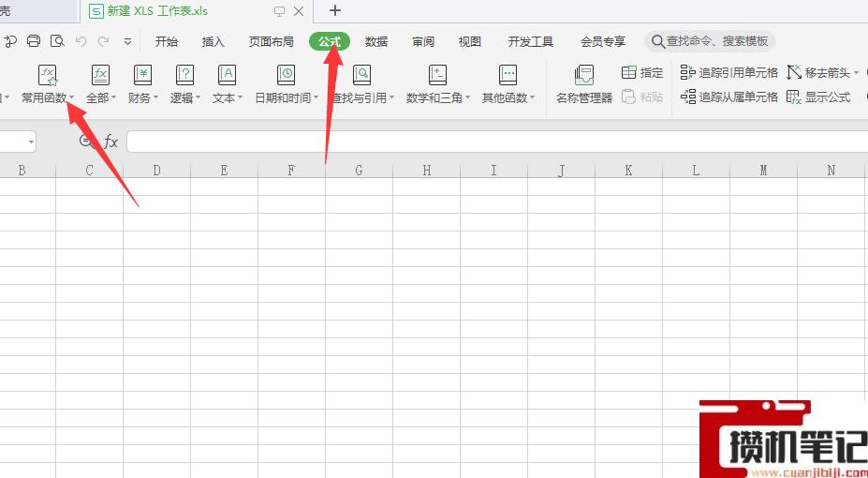Switch to the 开始 tab

166,41
